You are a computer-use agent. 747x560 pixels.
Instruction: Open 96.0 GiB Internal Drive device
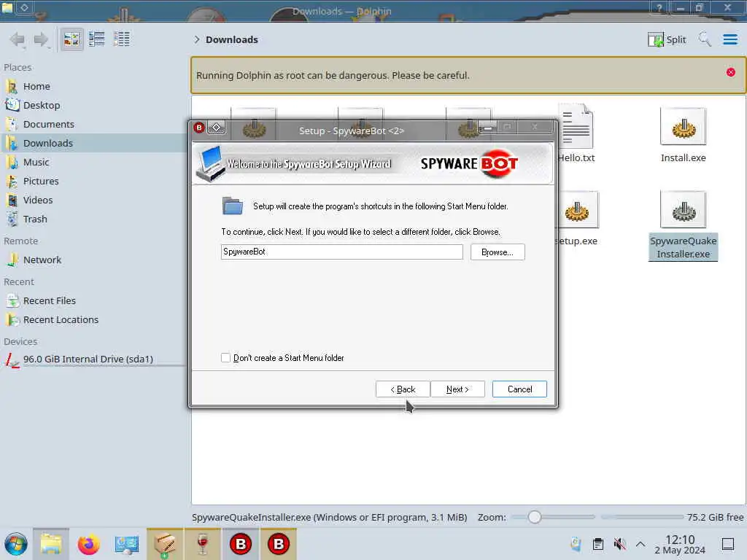pos(88,359)
